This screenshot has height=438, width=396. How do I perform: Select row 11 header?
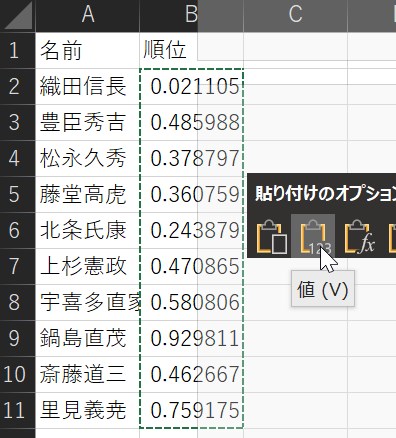(x=17, y=410)
